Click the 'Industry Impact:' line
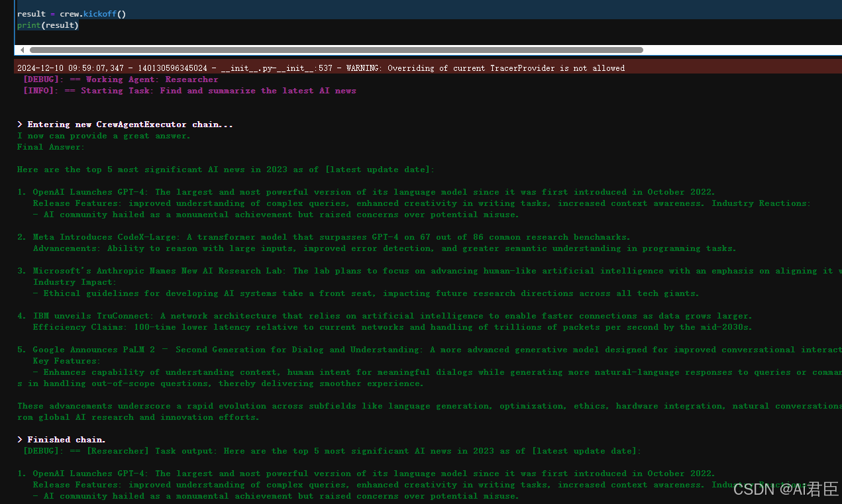This screenshot has width=842, height=504. (x=75, y=282)
